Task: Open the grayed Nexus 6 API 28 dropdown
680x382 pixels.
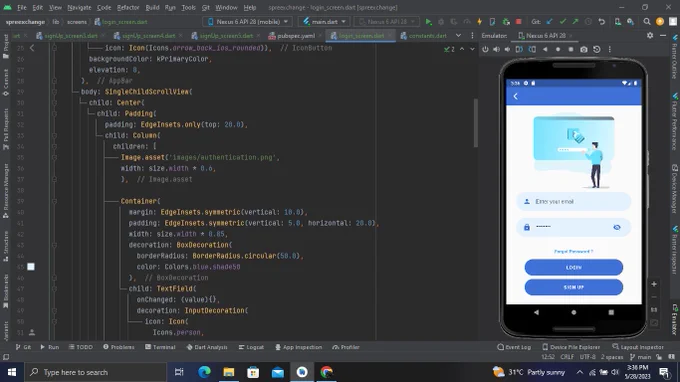Action: pyautogui.click(x=387, y=22)
